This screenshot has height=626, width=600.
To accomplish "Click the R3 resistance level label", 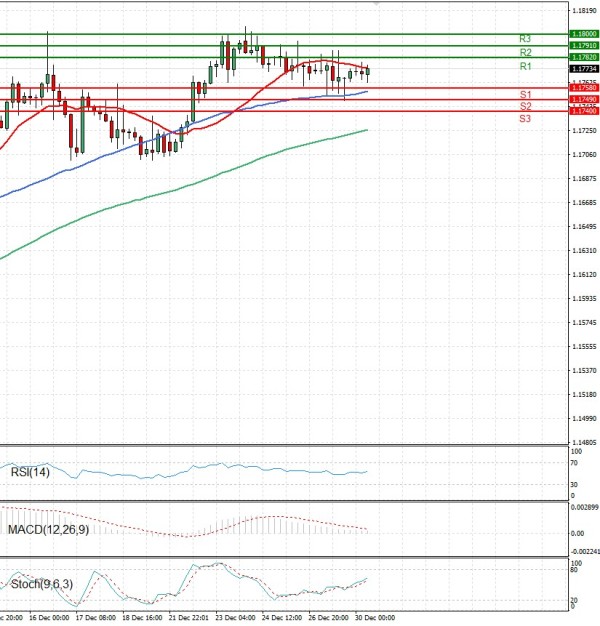I will pos(524,38).
